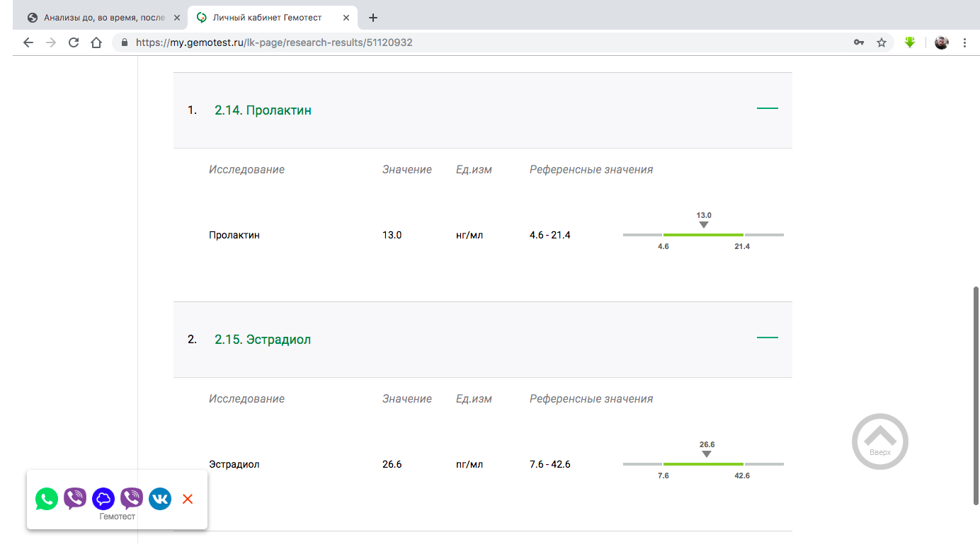This screenshot has width=980, height=559.
Task: Collapse the 2.14. Пролактин section
Action: click(767, 108)
